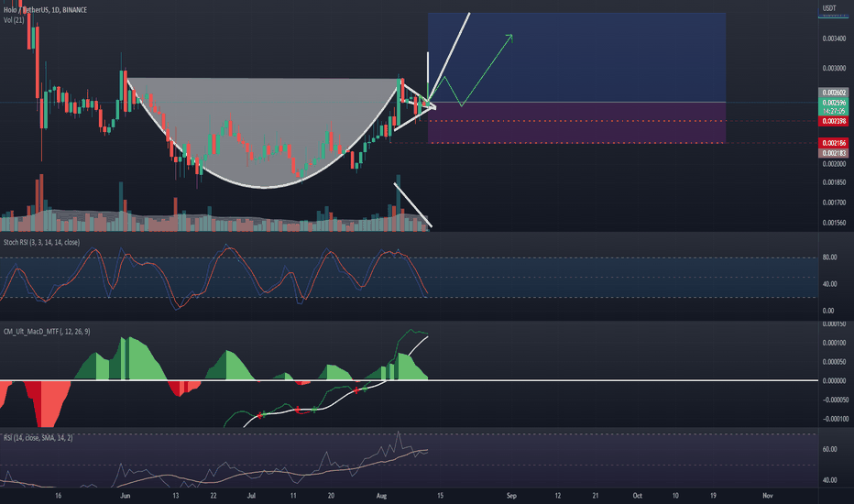The image size is (854, 504).
Task: Click the 16 date label on time axis
Action: 59,496
